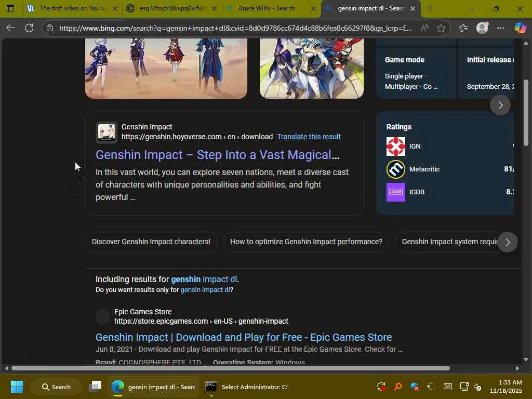Open the IGN rating logo
532x399 pixels.
(x=395, y=147)
